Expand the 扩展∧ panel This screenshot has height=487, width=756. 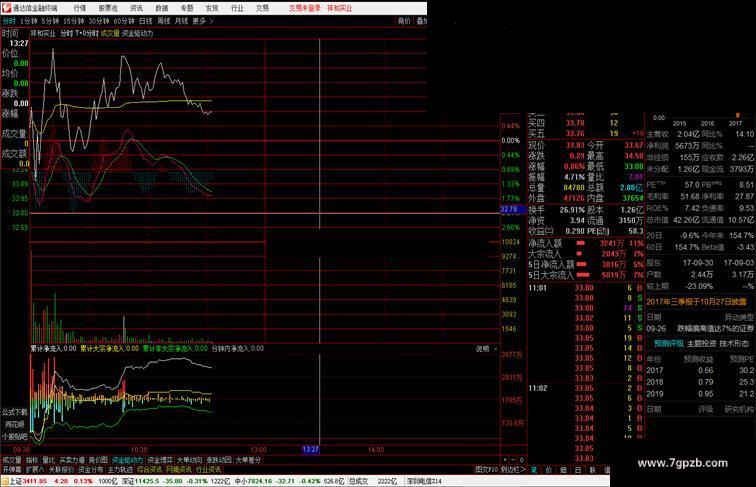coord(35,469)
